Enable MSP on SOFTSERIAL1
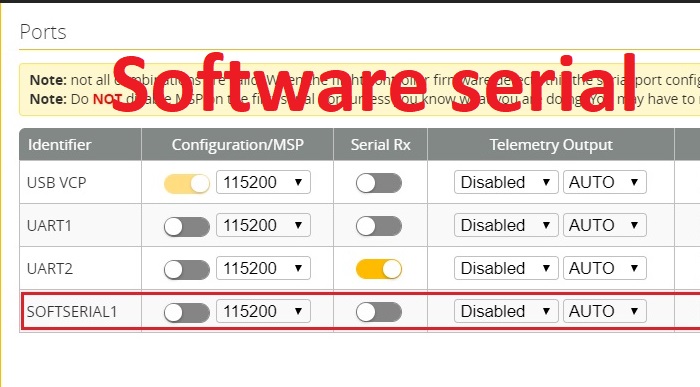Image resolution: width=700 pixels, height=387 pixels. (187, 312)
